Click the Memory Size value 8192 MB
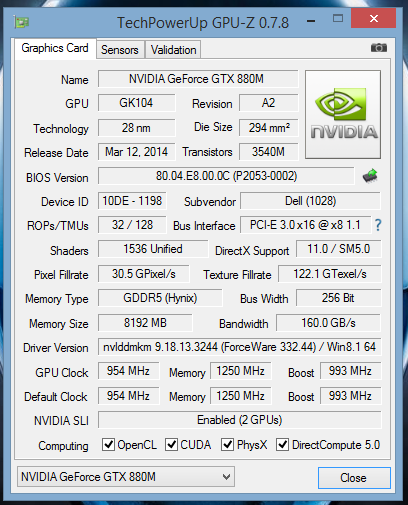This screenshot has width=408, height=505. coord(145,323)
